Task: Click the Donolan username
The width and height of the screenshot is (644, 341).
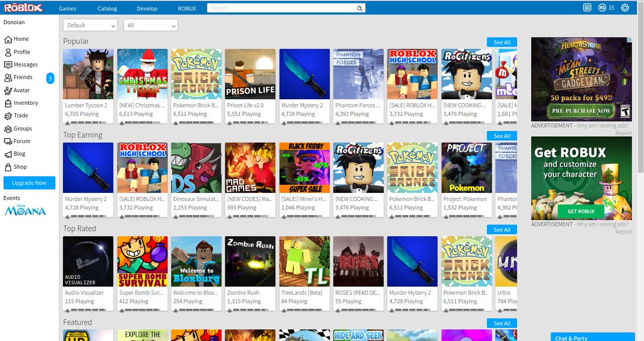Action: [x=14, y=23]
